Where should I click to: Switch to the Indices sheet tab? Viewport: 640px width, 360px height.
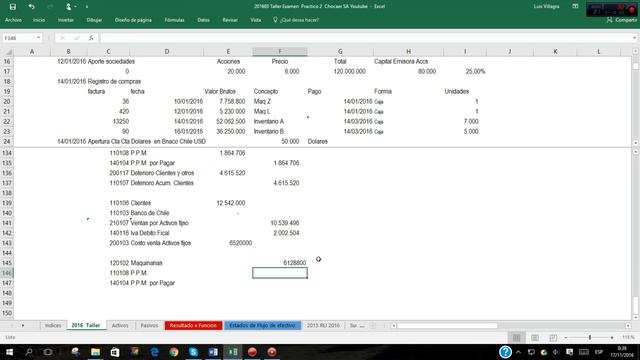pyautogui.click(x=53, y=325)
